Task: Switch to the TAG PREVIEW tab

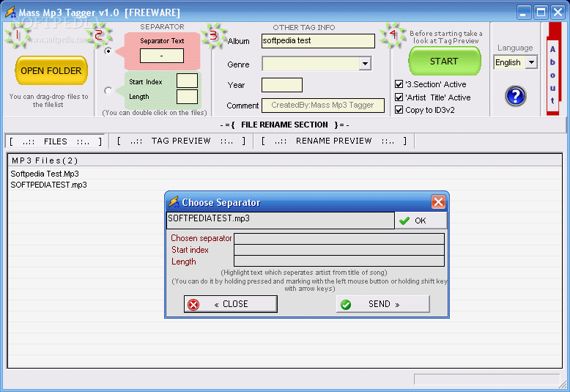Action: pyautogui.click(x=181, y=141)
